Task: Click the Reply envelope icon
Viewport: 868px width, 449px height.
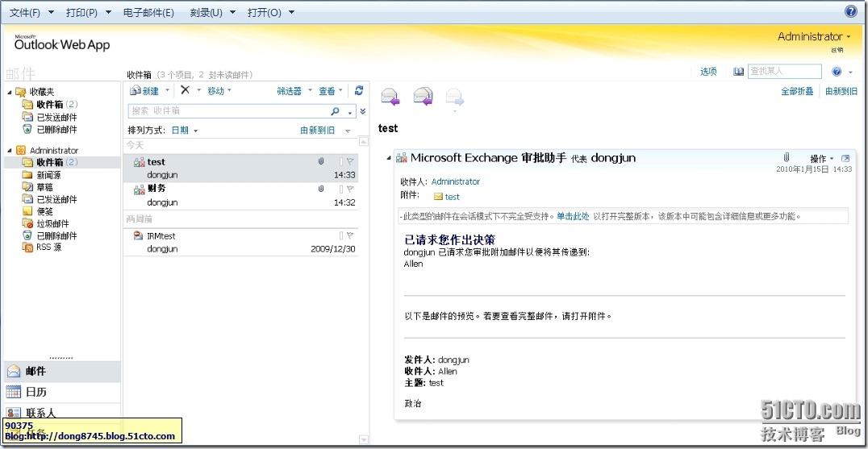Action: tap(390, 97)
